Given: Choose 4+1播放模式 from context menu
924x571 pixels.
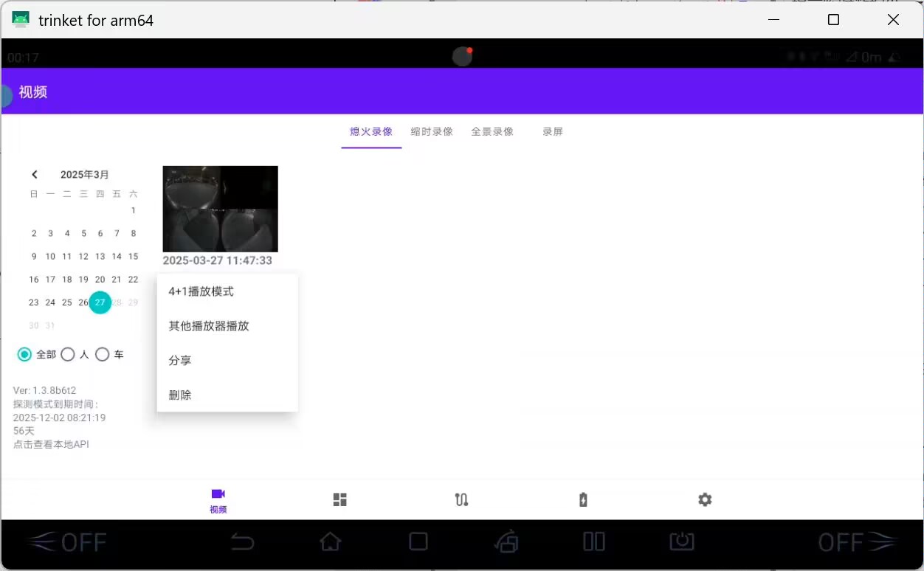Looking at the screenshot, I should point(201,291).
